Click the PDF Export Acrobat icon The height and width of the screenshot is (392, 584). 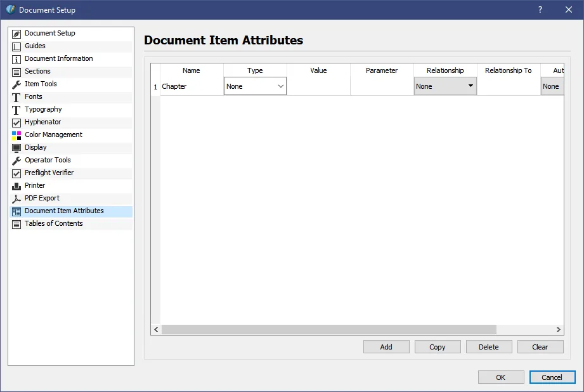[16, 199]
